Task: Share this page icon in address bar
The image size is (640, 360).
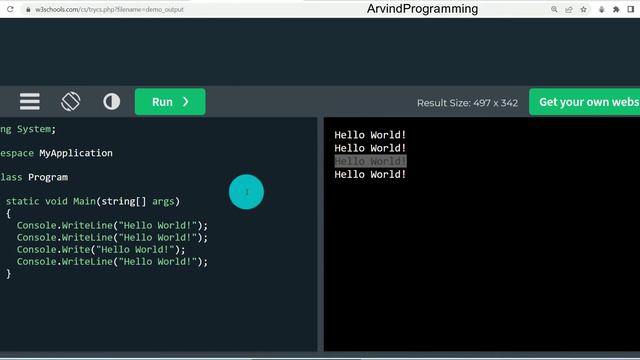Action: pos(569,9)
